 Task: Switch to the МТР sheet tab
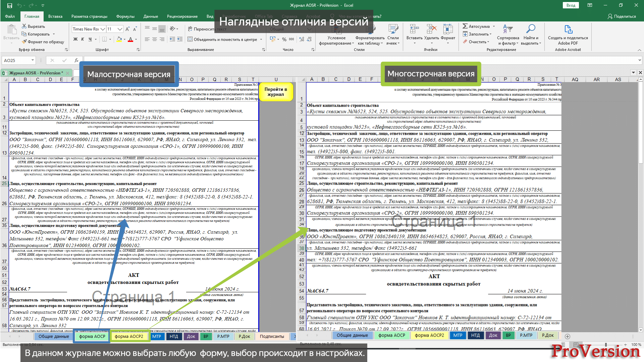157,336
